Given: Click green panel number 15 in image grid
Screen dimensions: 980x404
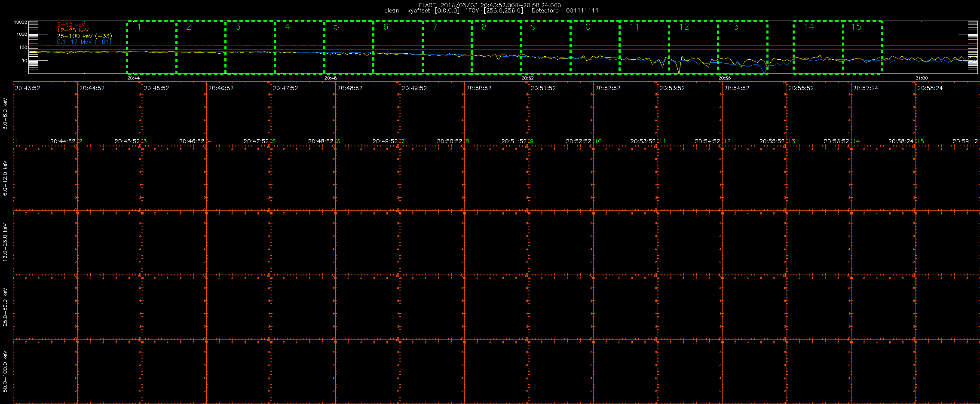Looking at the screenshot, I should pos(921,141).
